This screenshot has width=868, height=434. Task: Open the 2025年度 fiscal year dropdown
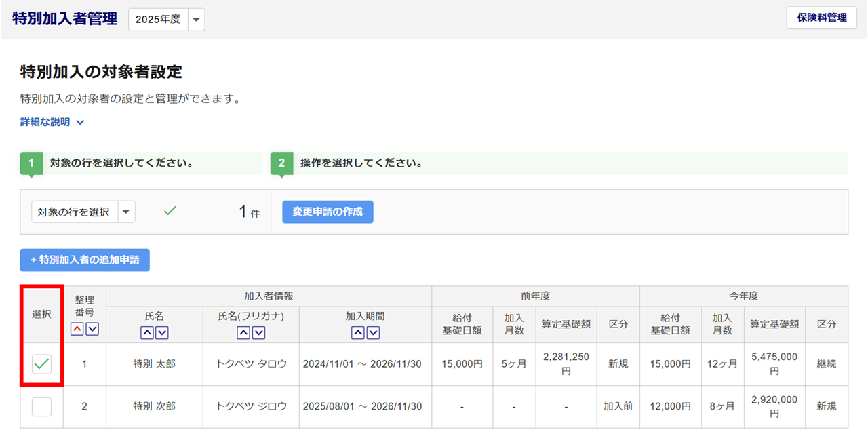click(x=166, y=20)
